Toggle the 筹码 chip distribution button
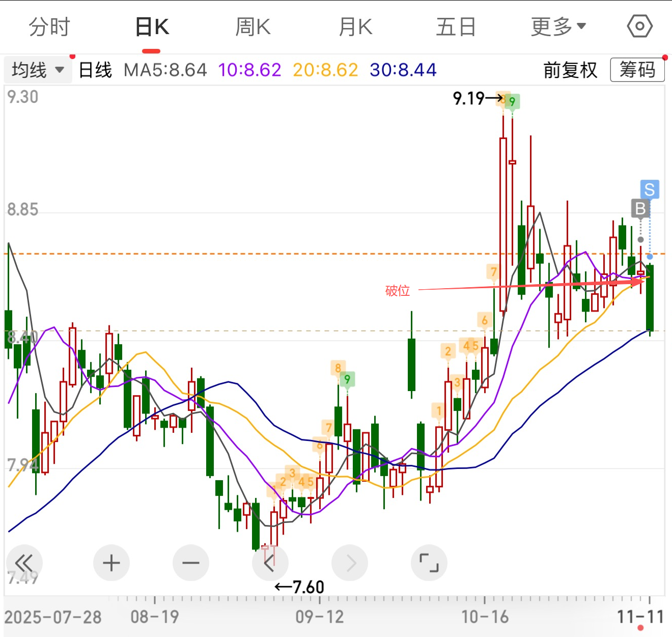The image size is (672, 637). click(637, 70)
